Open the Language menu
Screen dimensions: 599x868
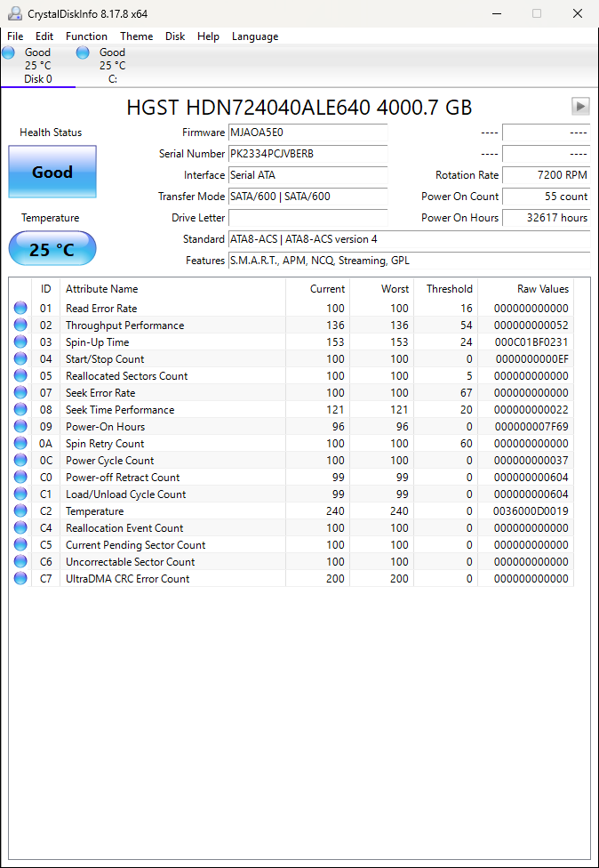pyautogui.click(x=254, y=36)
